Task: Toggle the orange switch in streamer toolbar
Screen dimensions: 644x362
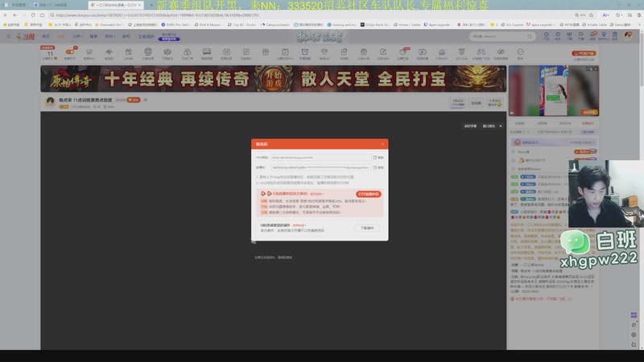Action: click(x=70, y=52)
